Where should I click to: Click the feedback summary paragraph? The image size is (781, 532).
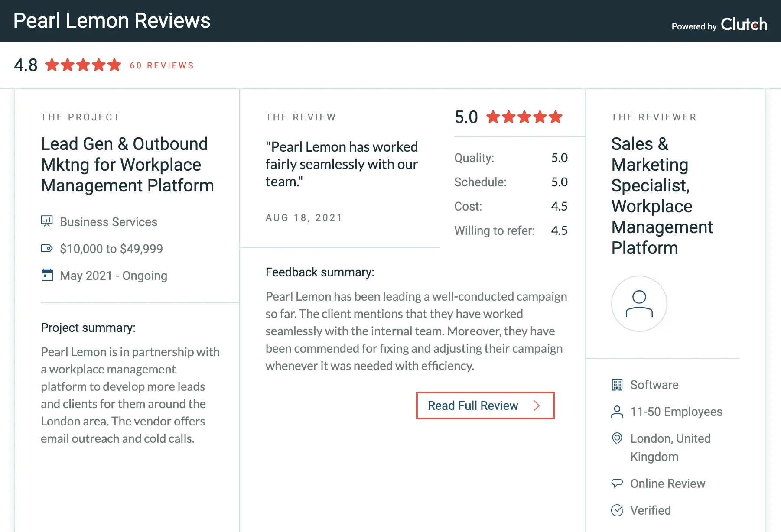416,331
